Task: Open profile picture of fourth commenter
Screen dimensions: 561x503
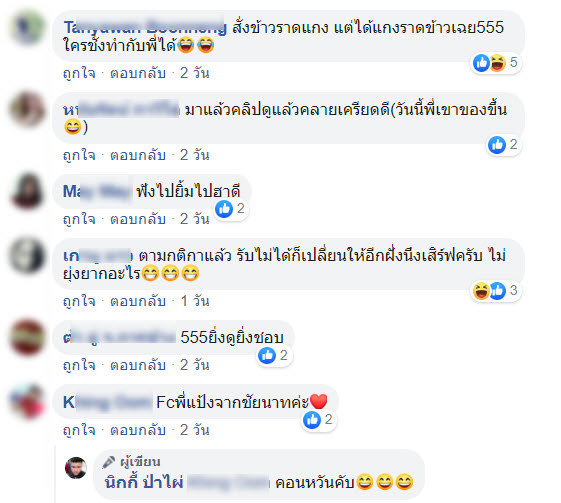Action: 28,255
